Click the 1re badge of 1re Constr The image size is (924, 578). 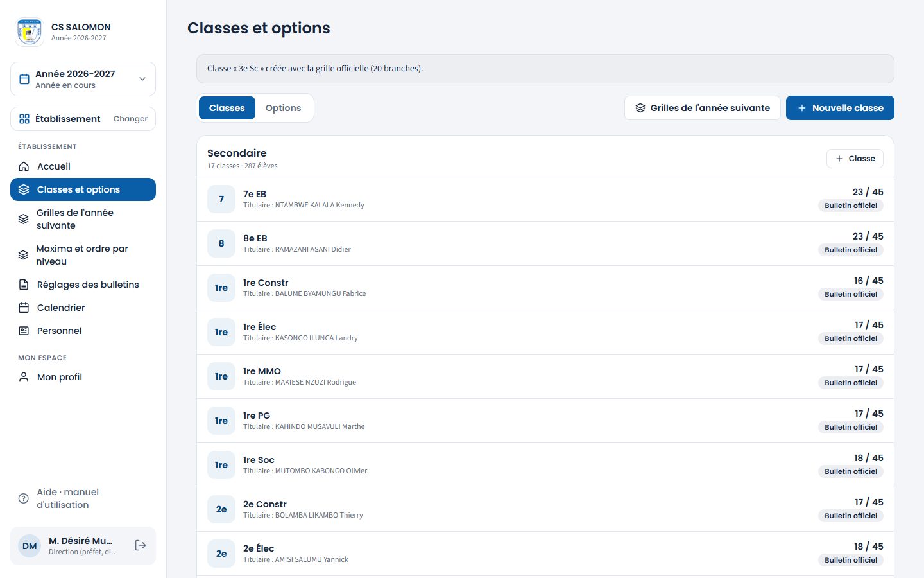click(x=221, y=288)
